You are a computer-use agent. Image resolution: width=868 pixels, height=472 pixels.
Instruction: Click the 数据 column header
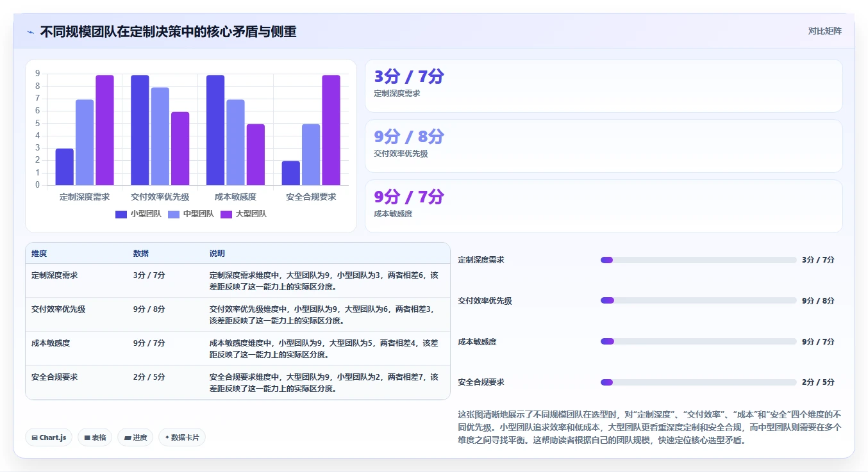click(141, 254)
